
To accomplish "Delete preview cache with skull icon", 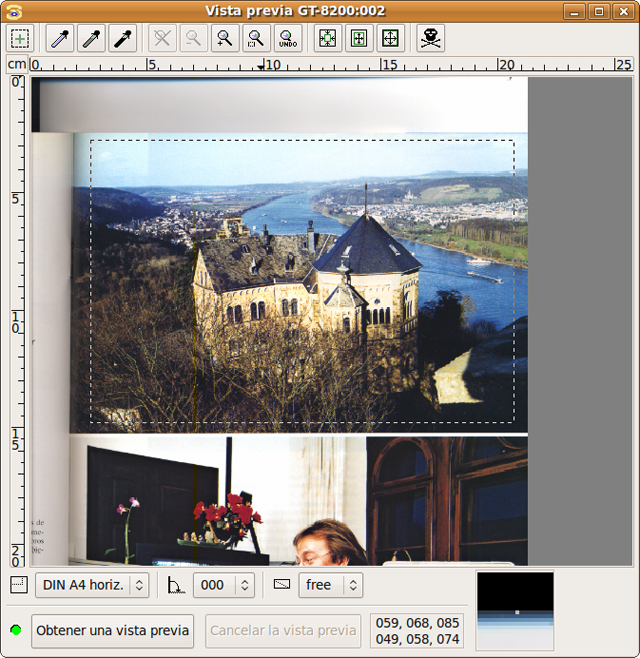I will (x=430, y=39).
